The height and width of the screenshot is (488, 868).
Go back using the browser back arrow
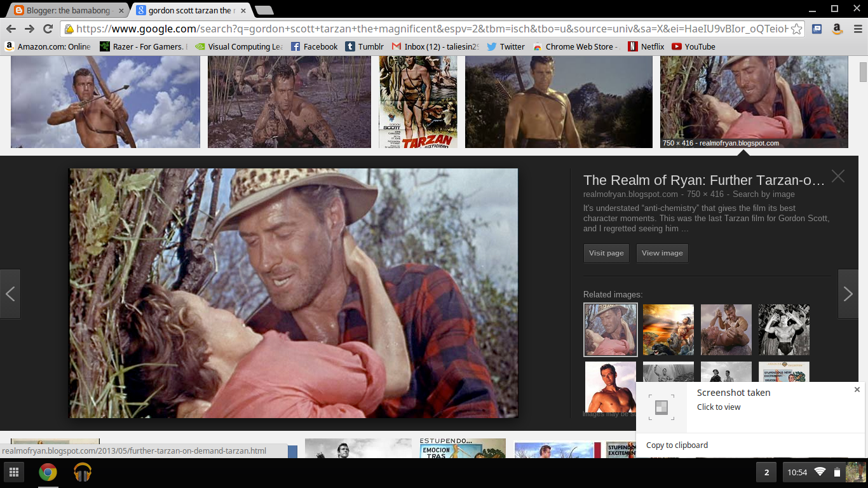pos(11,29)
